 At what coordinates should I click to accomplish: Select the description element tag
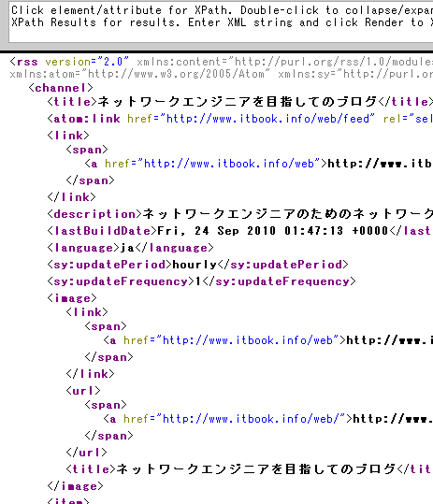point(94,214)
